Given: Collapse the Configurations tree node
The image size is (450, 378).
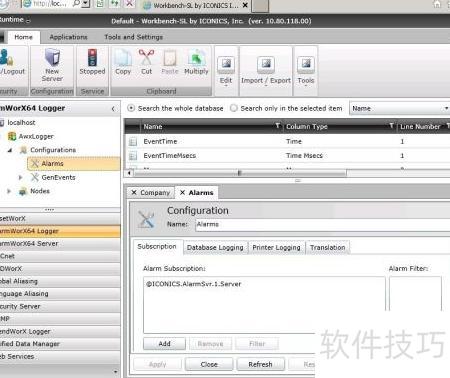Looking at the screenshot, I should tap(10, 150).
